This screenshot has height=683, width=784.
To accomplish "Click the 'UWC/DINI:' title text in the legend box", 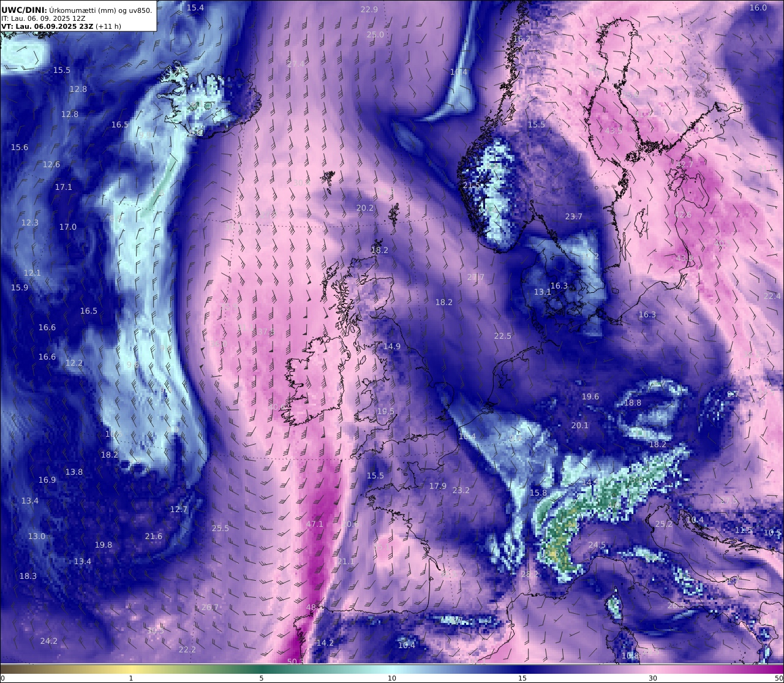I will (24, 10).
